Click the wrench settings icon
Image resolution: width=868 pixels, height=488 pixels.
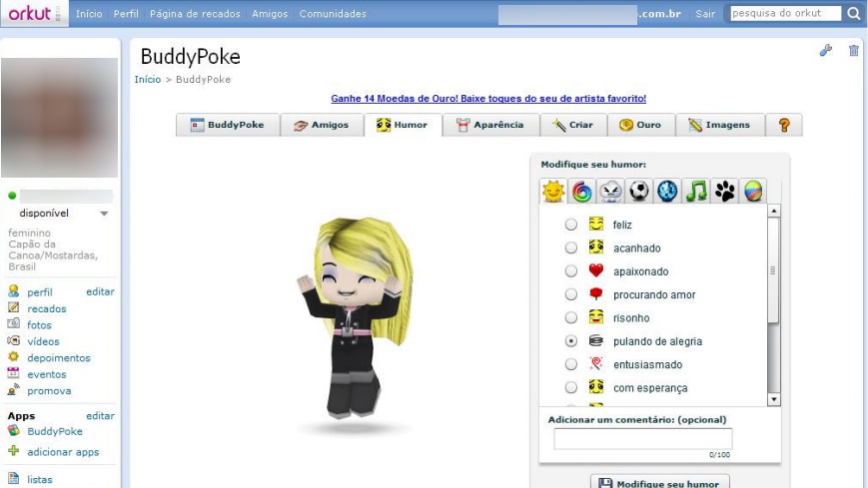pos(825,51)
